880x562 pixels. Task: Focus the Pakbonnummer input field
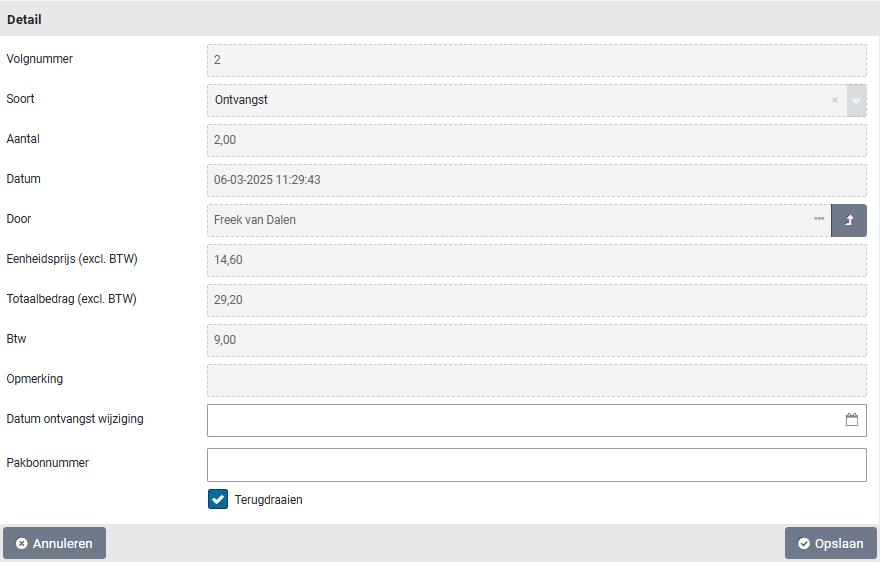536,465
